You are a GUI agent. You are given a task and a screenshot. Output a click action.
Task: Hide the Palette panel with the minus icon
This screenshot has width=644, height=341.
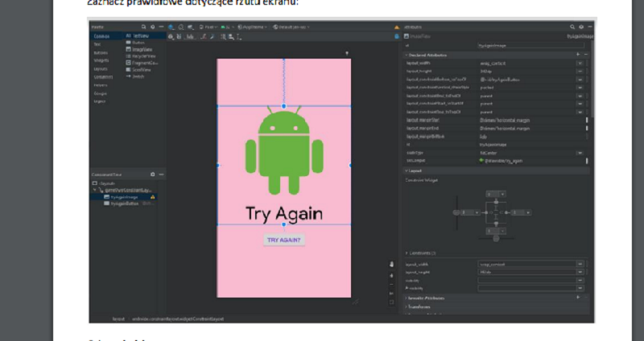pyautogui.click(x=161, y=27)
